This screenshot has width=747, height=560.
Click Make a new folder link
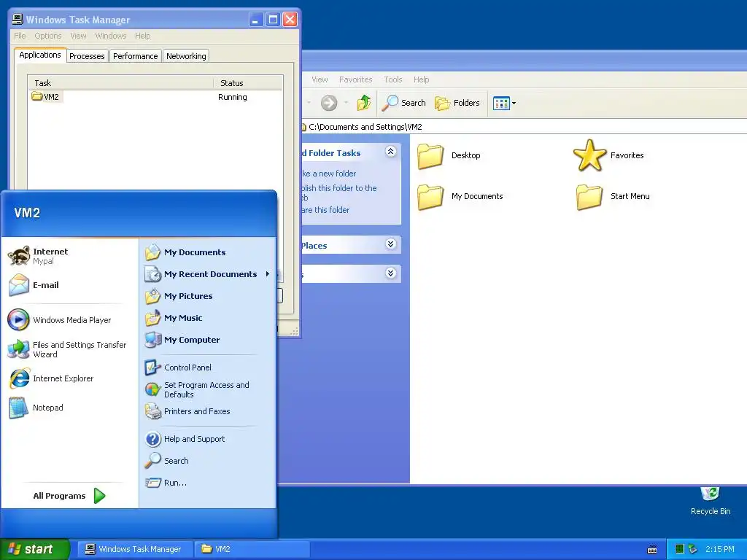tap(329, 174)
